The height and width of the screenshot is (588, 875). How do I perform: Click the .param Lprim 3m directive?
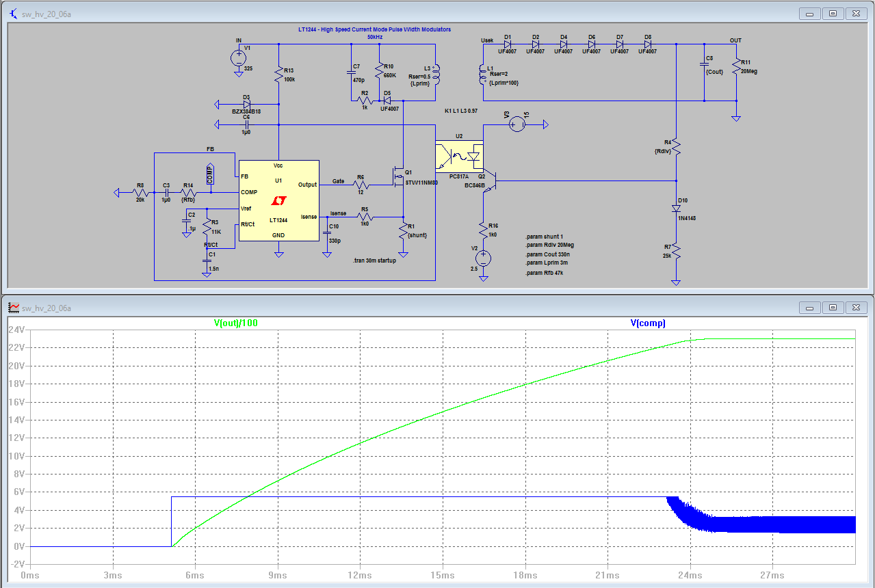pyautogui.click(x=547, y=263)
